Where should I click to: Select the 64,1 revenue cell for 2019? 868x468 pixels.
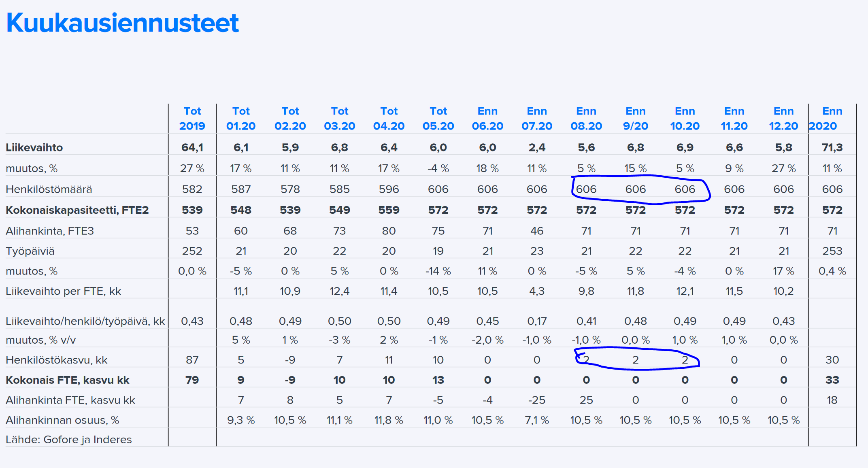coord(192,147)
